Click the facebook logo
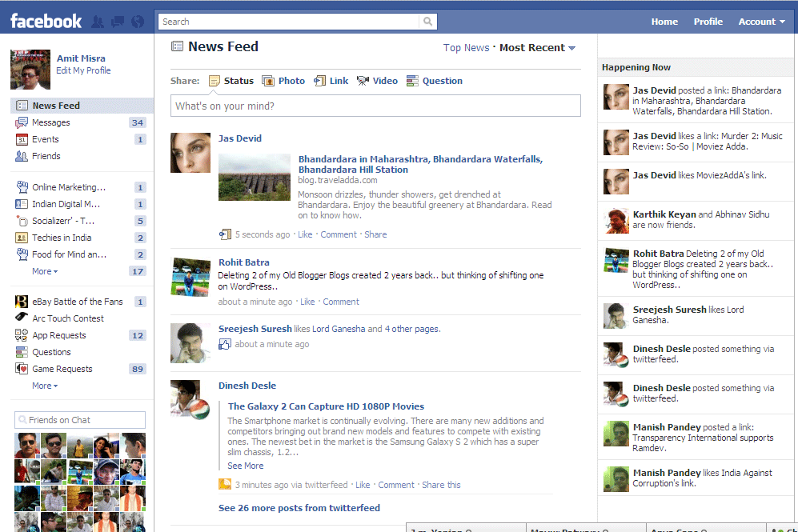The image size is (798, 532). tap(46, 22)
